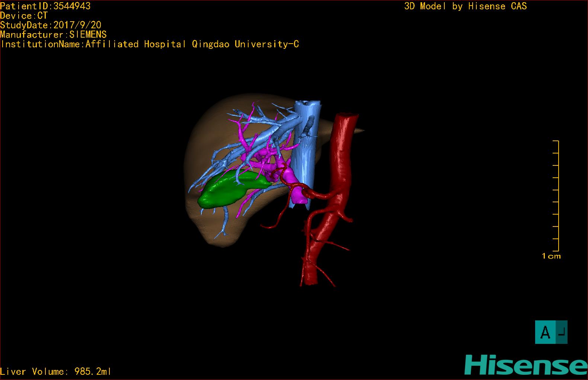Click the 1cm scale ruler
This screenshot has height=380, width=588.
click(x=556, y=196)
